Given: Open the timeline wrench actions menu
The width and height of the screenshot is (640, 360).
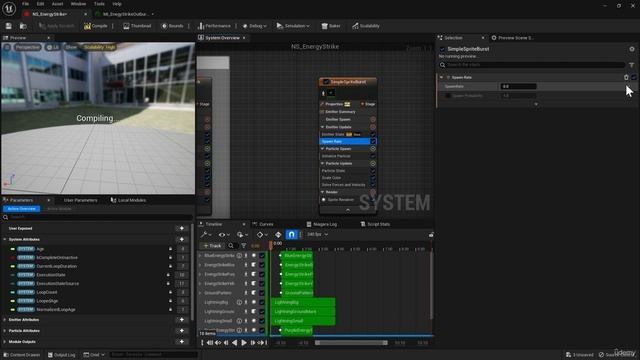Looking at the screenshot, I should (x=205, y=235).
